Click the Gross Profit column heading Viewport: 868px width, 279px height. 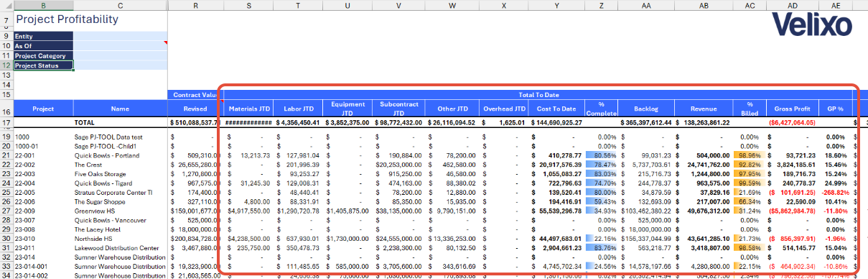pyautogui.click(x=793, y=109)
